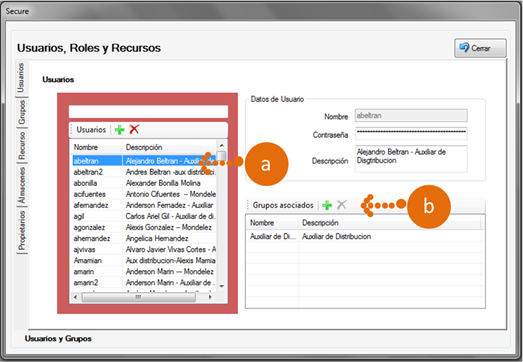Select user Amamian in the list

tap(144, 260)
